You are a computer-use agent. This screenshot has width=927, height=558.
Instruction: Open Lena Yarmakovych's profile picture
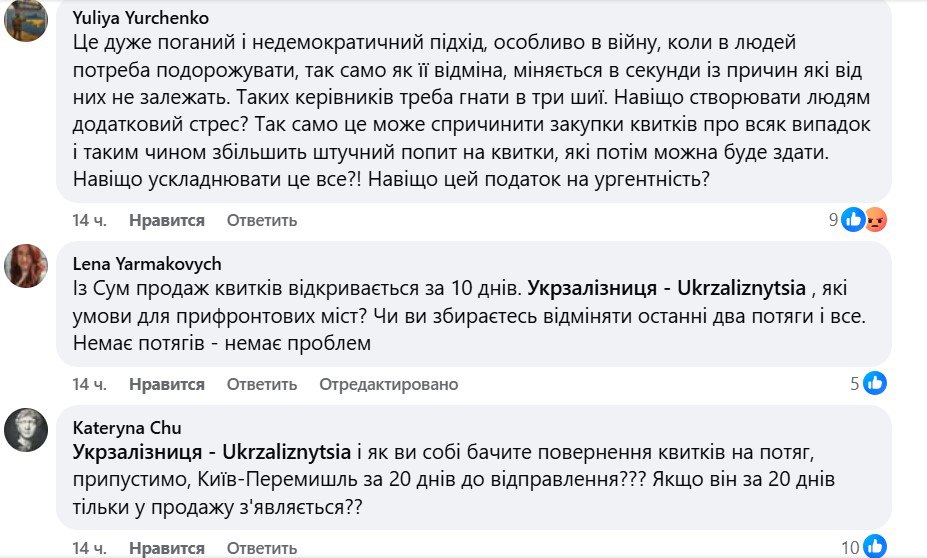click(x=26, y=265)
